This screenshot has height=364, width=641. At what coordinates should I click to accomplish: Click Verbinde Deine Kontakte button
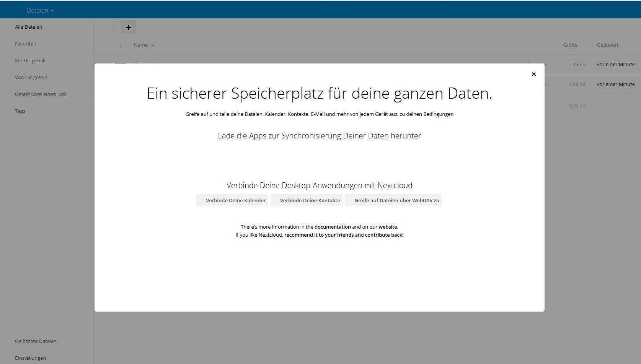tap(306, 200)
